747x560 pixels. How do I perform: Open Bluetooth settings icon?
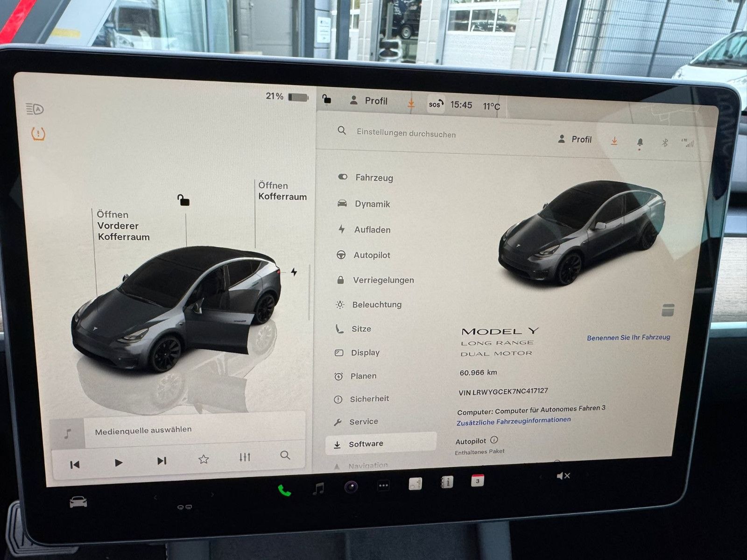point(665,142)
